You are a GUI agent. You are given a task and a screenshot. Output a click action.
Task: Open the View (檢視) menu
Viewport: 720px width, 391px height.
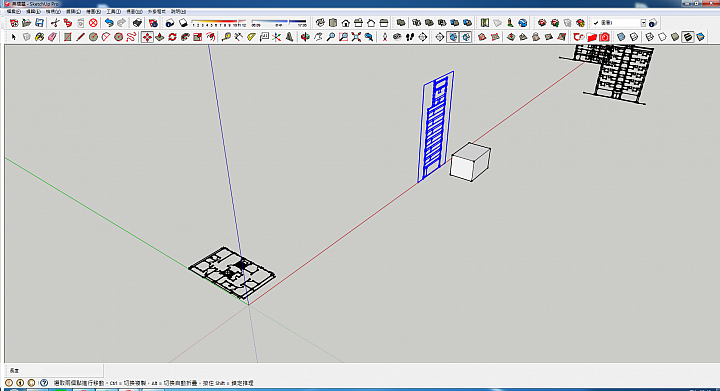(x=53, y=11)
